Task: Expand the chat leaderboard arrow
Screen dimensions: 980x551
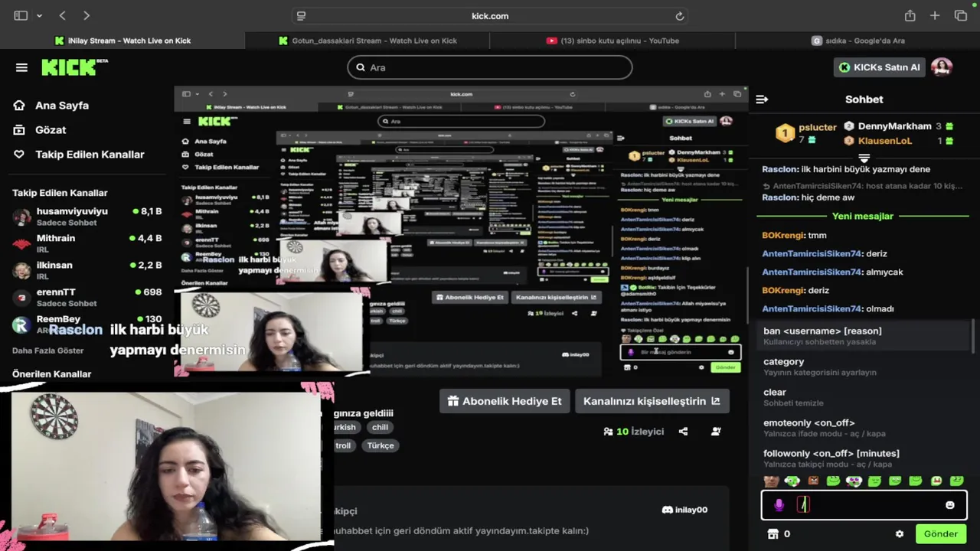Action: pyautogui.click(x=864, y=158)
